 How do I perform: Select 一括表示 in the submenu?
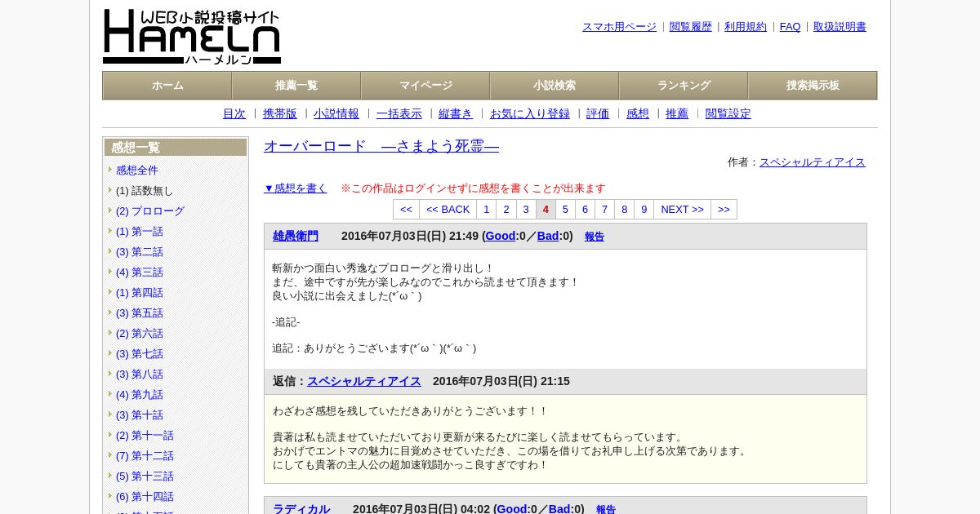coord(399,114)
